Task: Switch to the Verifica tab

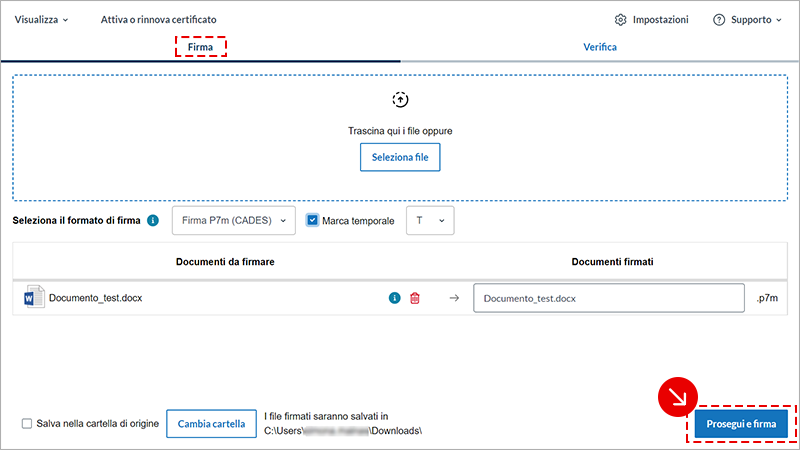Action: point(600,47)
